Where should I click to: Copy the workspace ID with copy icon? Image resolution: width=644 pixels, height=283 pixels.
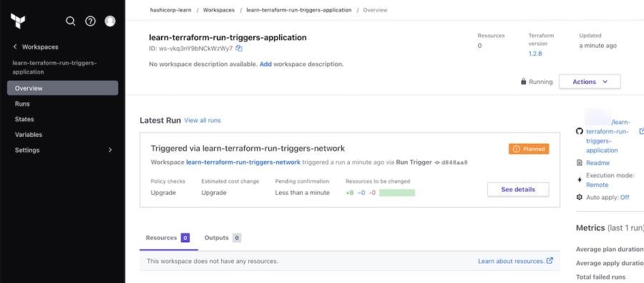[x=239, y=49]
